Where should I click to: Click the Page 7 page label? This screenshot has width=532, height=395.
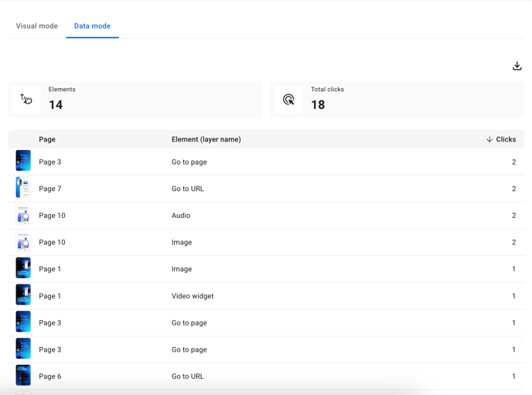tap(50, 189)
